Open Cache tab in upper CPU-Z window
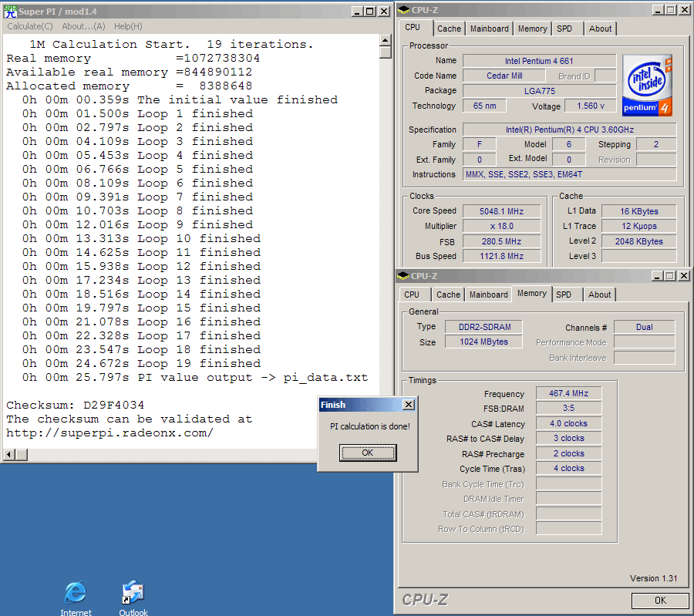Image resolution: width=694 pixels, height=616 pixels. pyautogui.click(x=449, y=29)
